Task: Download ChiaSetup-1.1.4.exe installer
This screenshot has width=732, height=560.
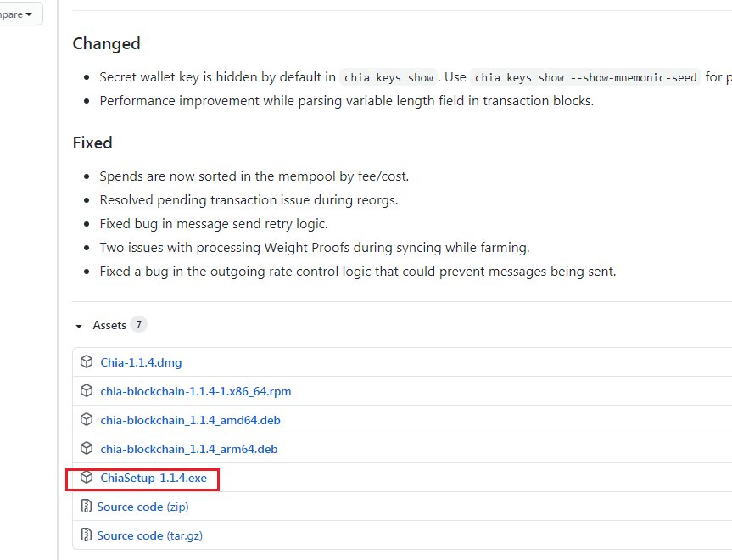Action: [154, 478]
